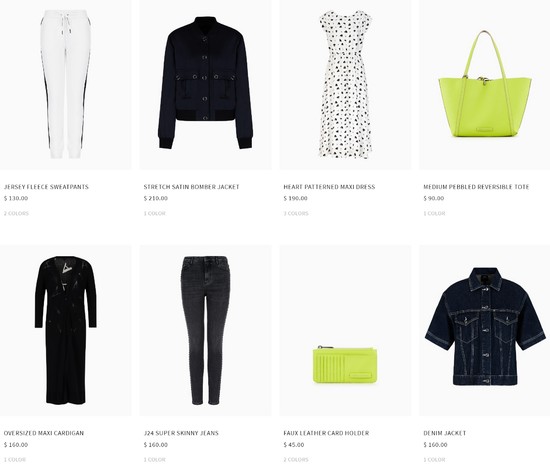Open the black bomber jacket product image
The image size is (550, 465).
[x=205, y=85]
